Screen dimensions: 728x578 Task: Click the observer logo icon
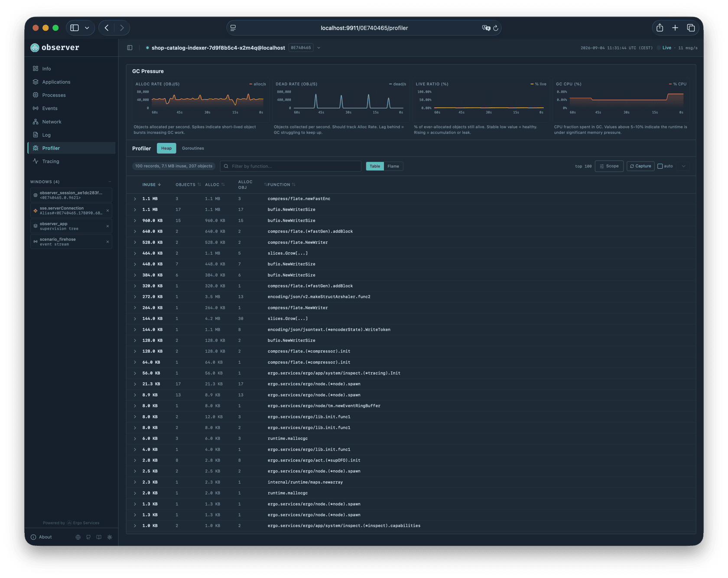pos(35,48)
